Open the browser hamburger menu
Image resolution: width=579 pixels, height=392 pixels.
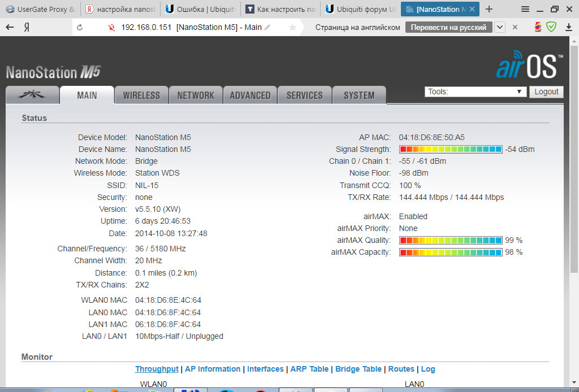pos(525,9)
